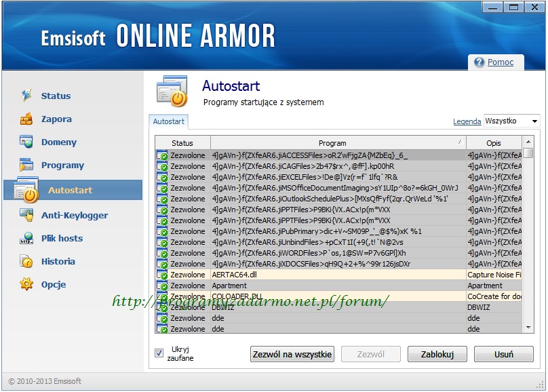Toggle the Ukryj zaufane checkbox
The image size is (548, 392).
click(159, 353)
